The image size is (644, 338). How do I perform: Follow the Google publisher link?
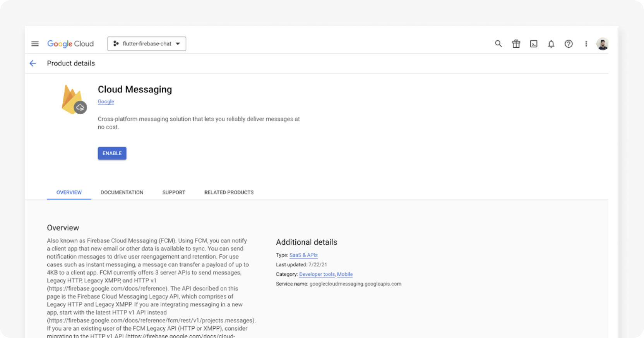[x=106, y=101]
